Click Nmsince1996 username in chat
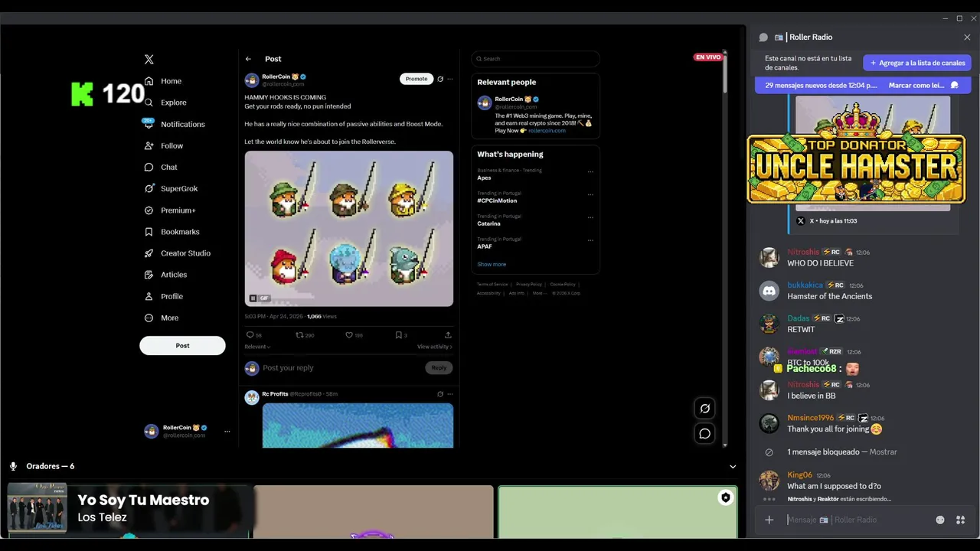This screenshot has height=551, width=980. pos(810,418)
